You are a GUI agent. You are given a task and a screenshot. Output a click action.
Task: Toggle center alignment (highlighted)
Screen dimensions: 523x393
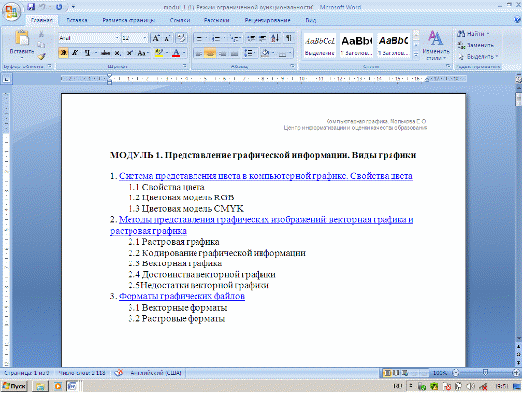point(210,53)
